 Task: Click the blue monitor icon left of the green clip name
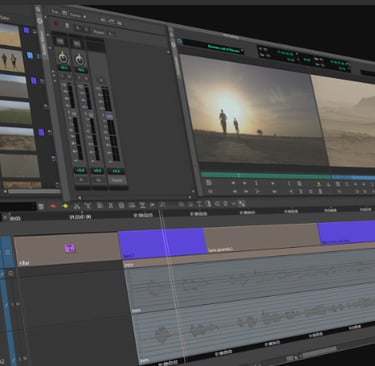(180, 41)
